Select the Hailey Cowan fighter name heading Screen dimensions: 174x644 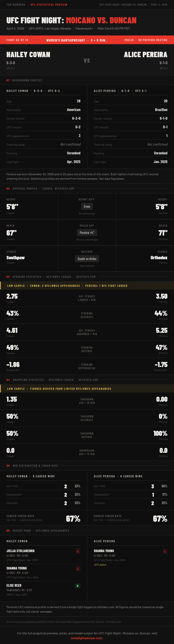[28, 54]
